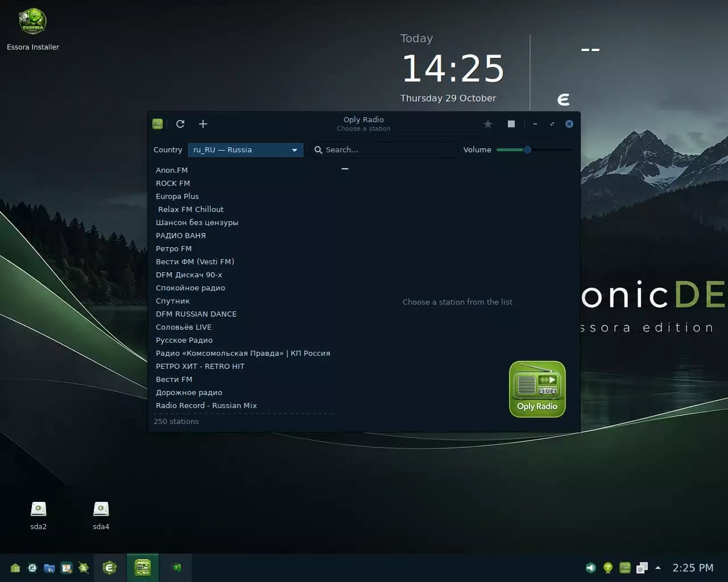Select Radio Record - Russian Mix
The width and height of the screenshot is (728, 582).
(x=243, y=405)
